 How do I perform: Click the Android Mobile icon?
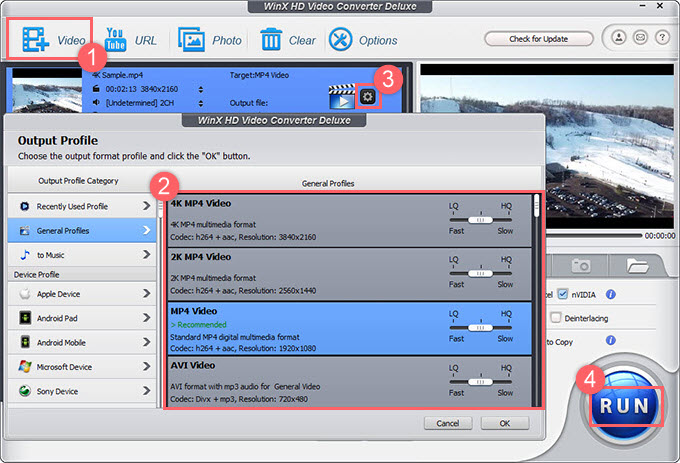(x=25, y=342)
